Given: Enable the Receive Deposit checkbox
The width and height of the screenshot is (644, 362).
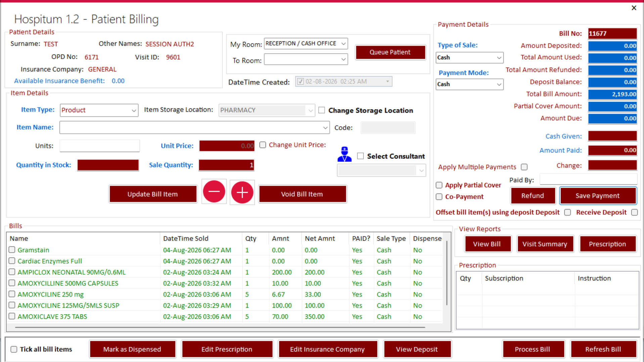Looking at the screenshot, I should pos(634,212).
